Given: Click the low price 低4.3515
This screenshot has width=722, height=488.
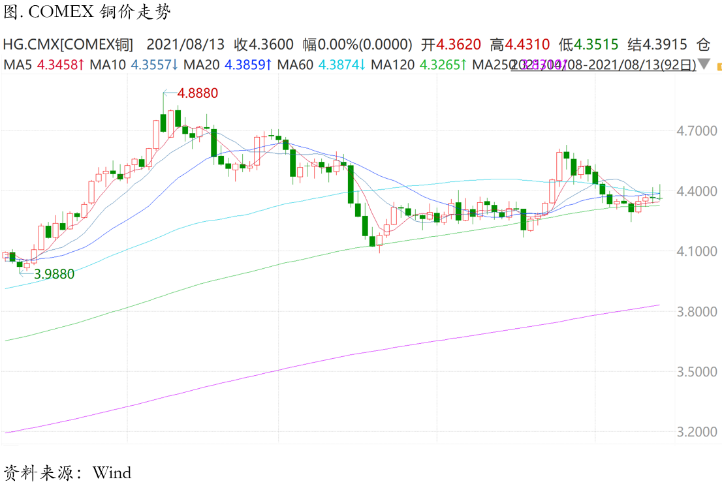Looking at the screenshot, I should (588, 45).
